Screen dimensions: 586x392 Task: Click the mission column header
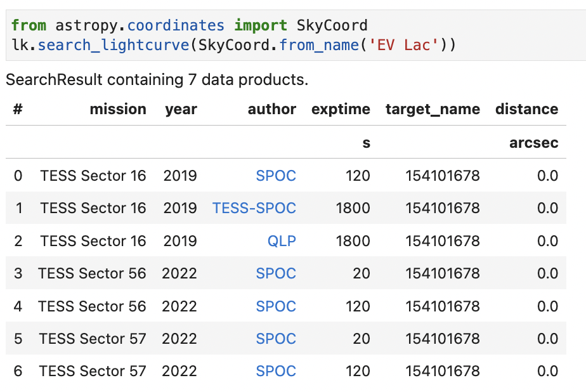pyautogui.click(x=118, y=109)
